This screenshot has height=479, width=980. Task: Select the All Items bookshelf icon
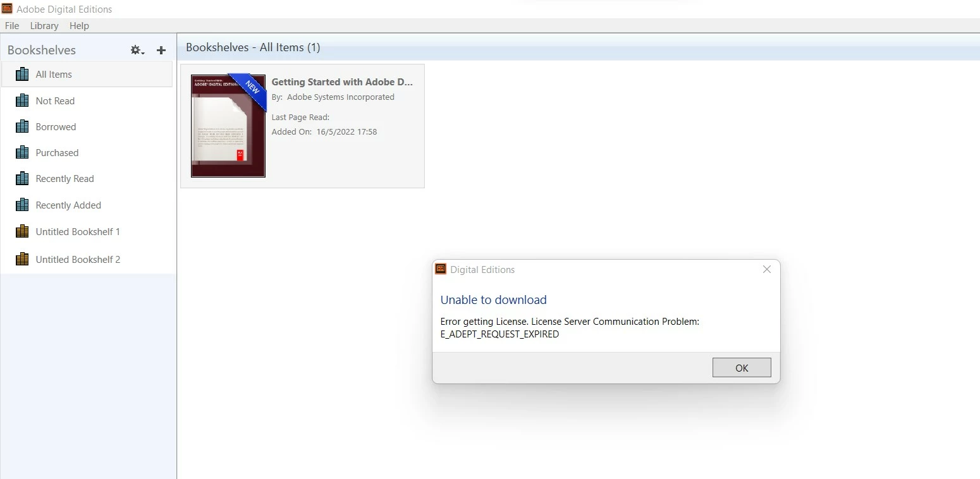22,74
